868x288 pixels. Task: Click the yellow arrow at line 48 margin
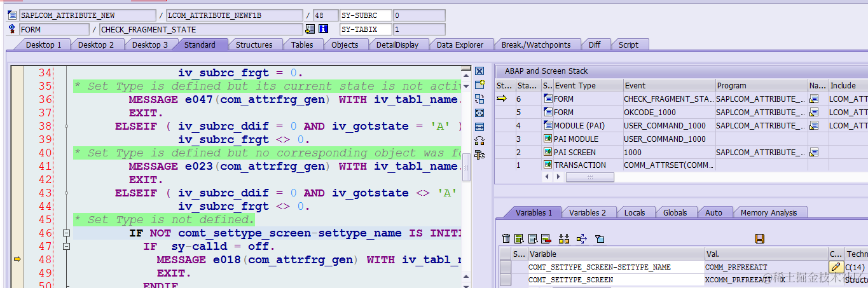point(17,259)
